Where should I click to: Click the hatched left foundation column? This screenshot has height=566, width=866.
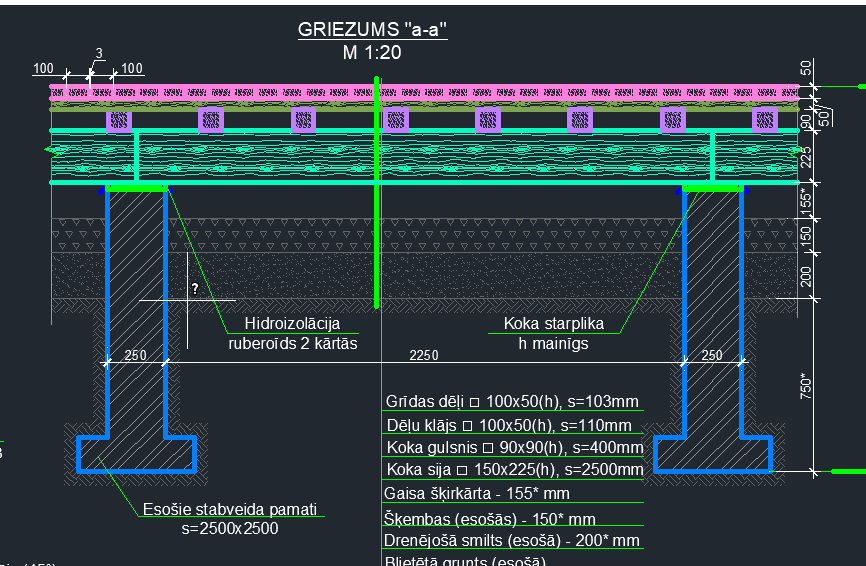click(137, 300)
